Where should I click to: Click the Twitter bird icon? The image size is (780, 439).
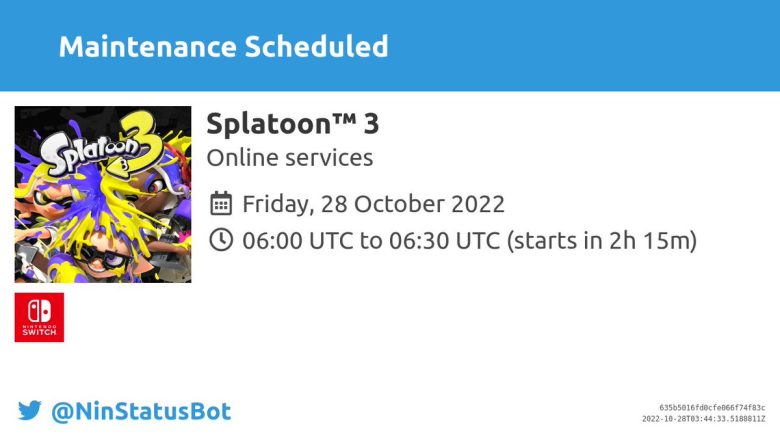point(30,411)
